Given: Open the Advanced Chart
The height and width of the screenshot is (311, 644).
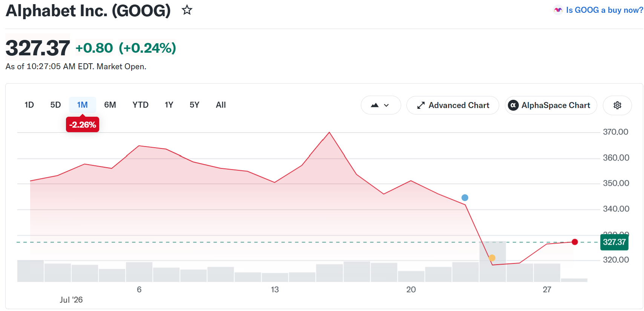Looking at the screenshot, I should coord(453,105).
